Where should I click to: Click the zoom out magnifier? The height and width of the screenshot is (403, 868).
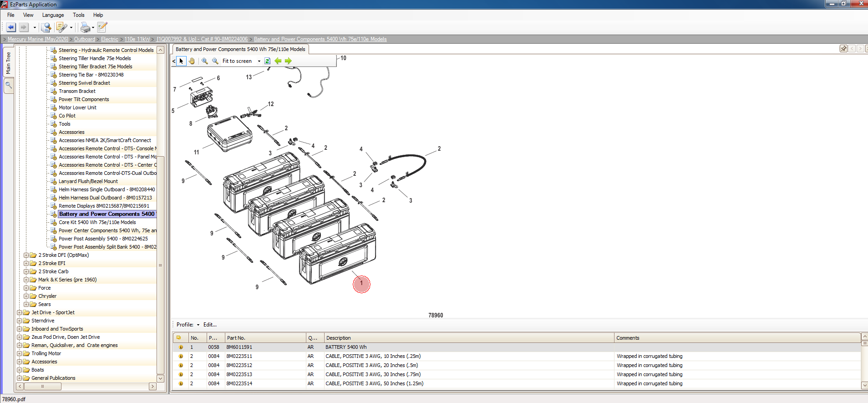pyautogui.click(x=215, y=61)
